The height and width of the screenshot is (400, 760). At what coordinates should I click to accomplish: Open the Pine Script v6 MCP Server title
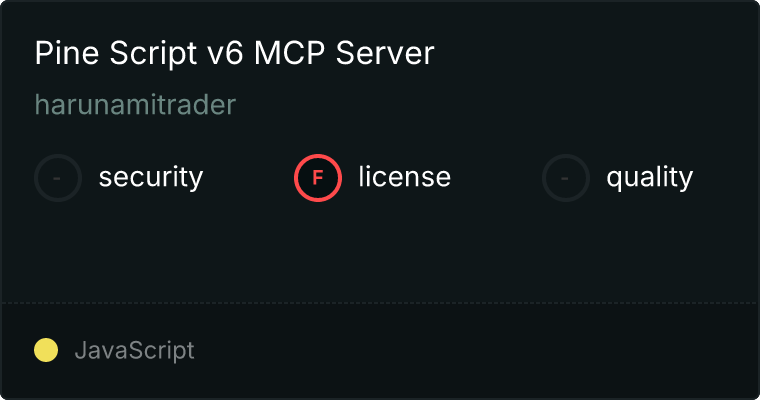[x=235, y=53]
